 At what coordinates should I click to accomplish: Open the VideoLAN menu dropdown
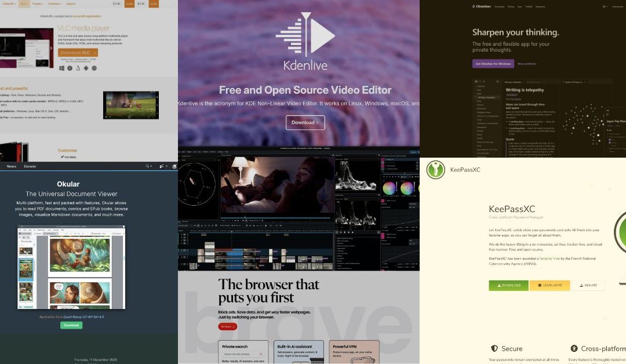click(x=9, y=3)
